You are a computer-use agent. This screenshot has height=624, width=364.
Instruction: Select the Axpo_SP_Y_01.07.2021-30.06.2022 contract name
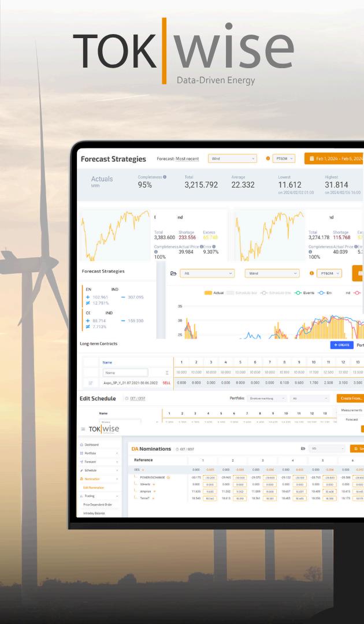click(x=131, y=383)
